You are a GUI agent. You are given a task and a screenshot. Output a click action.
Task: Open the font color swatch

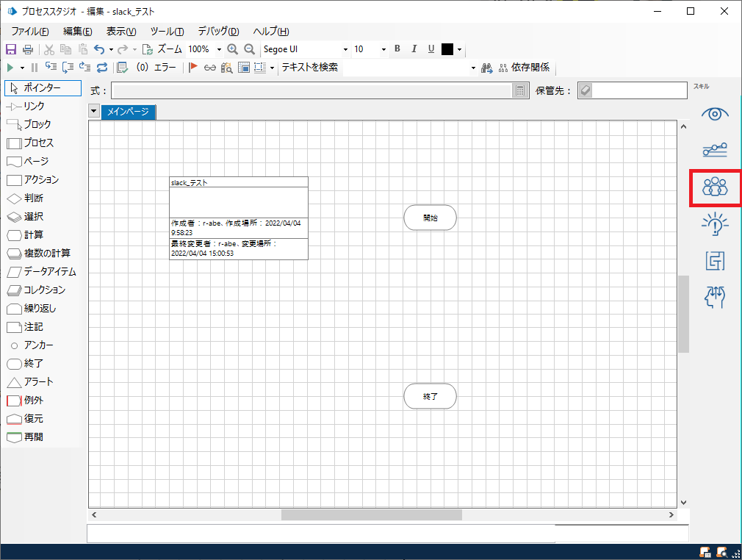pos(448,49)
